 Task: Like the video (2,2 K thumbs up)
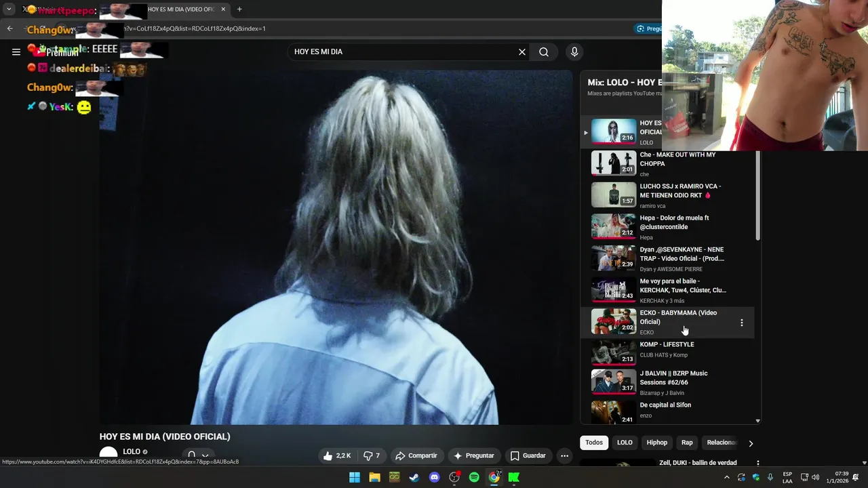pyautogui.click(x=338, y=455)
